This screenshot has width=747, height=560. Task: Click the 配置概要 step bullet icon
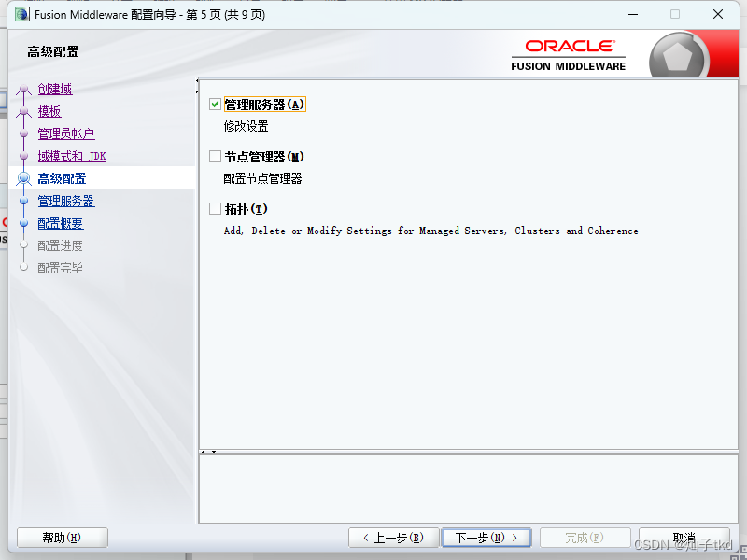coord(24,223)
